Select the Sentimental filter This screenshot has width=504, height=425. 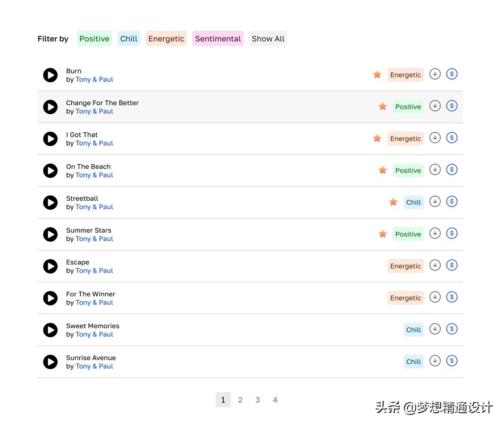[217, 38]
